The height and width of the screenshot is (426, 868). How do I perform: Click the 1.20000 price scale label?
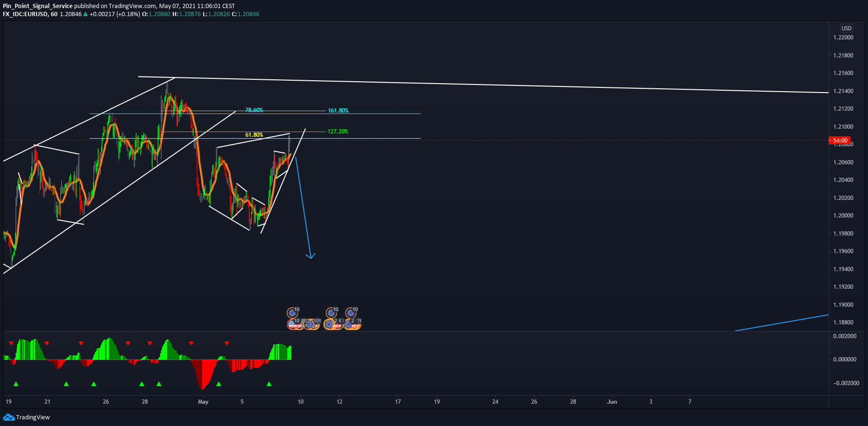click(843, 216)
